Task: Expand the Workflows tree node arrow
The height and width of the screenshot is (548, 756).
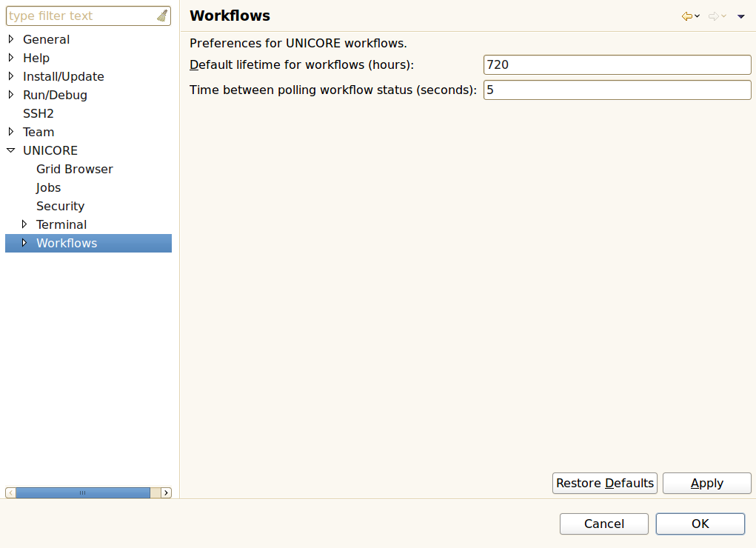Action: pos(24,243)
